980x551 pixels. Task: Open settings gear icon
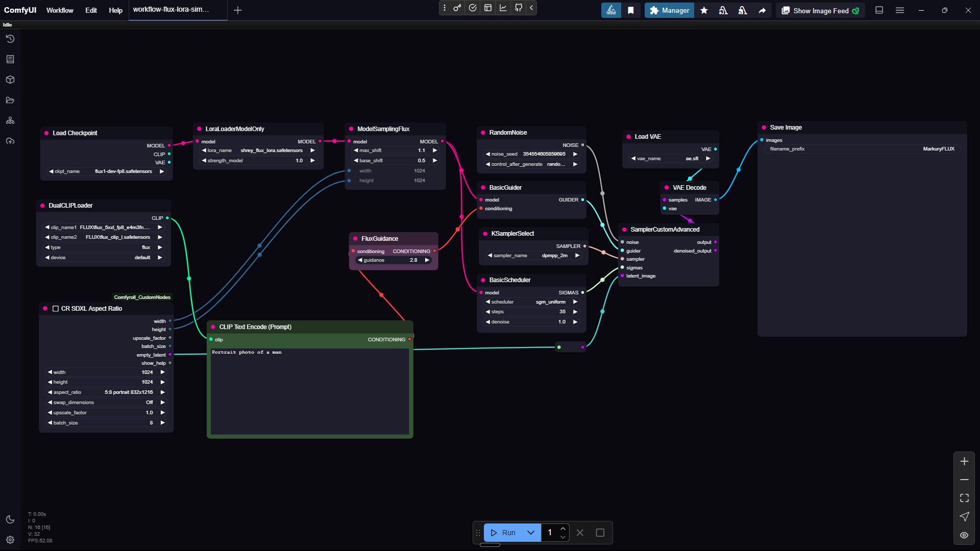point(10,540)
